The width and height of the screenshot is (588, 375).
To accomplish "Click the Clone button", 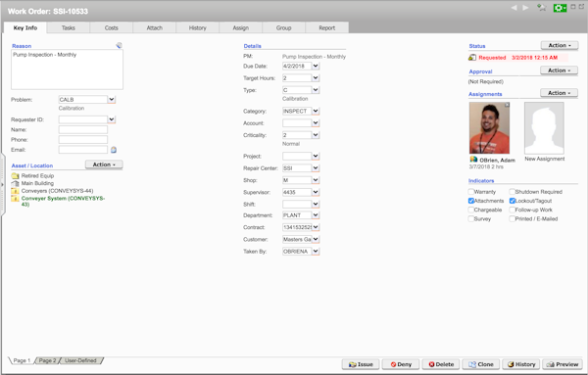I will tap(481, 364).
